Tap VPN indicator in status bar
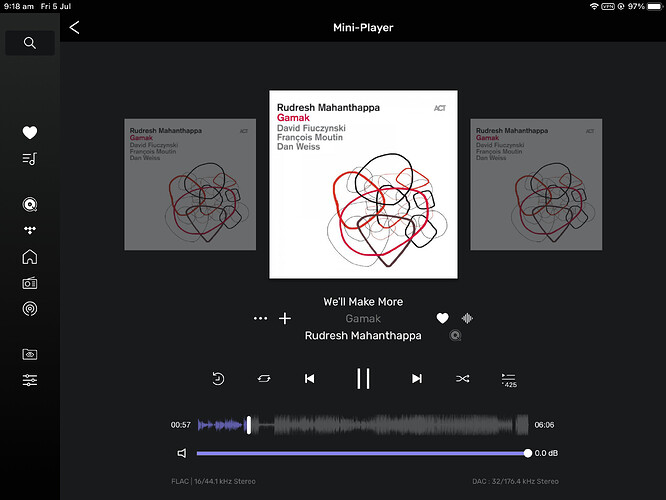The height and width of the screenshot is (500, 666). pyautogui.click(x=608, y=6)
